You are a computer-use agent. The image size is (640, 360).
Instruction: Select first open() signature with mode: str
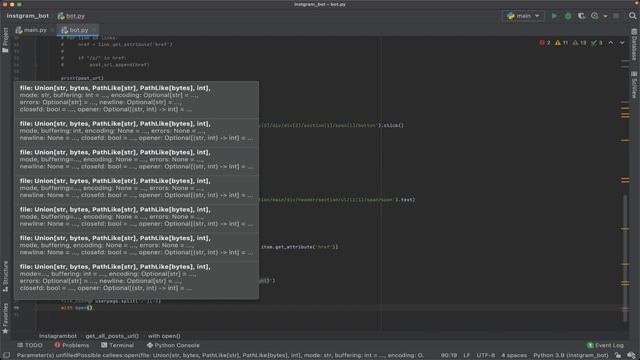tap(136, 99)
